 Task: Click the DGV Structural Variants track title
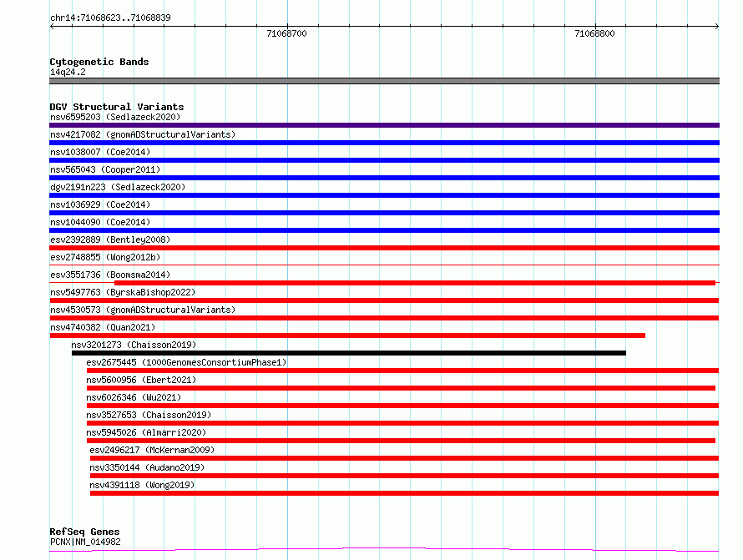pyautogui.click(x=117, y=107)
